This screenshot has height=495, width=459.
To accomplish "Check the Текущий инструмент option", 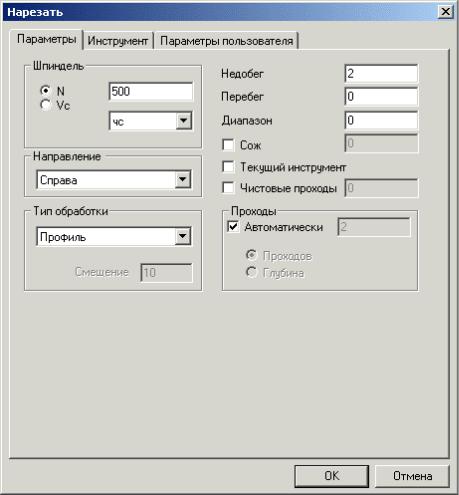I will [228, 167].
